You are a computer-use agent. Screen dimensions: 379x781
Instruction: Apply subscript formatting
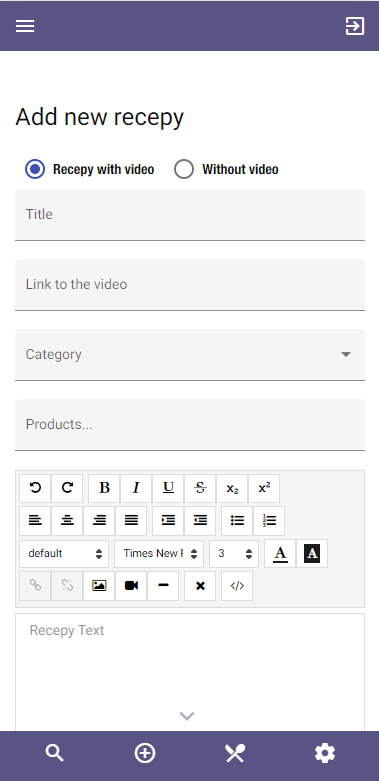(x=232, y=488)
